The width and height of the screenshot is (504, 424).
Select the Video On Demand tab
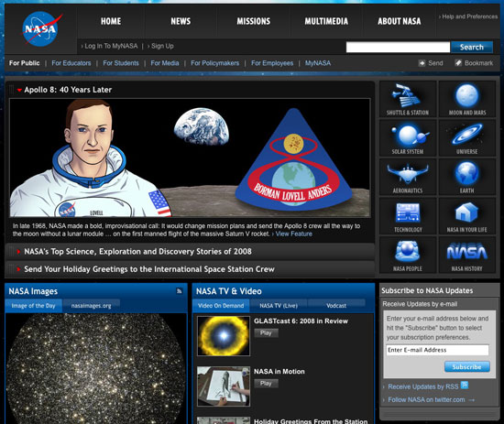[x=221, y=306]
